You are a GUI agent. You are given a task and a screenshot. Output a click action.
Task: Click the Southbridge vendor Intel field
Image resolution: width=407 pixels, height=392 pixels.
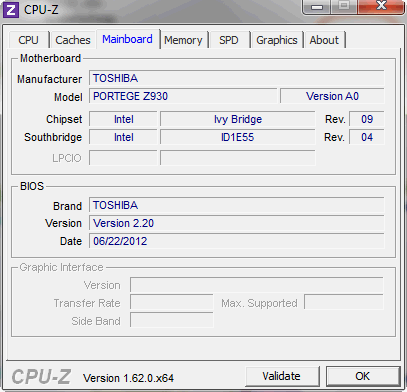(x=123, y=137)
